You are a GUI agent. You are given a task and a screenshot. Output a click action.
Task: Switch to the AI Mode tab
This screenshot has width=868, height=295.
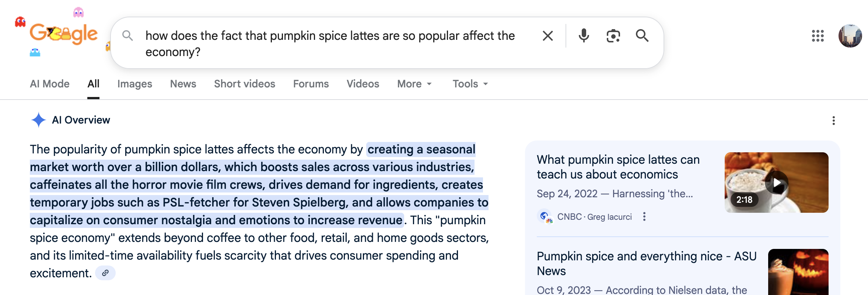[x=50, y=84]
